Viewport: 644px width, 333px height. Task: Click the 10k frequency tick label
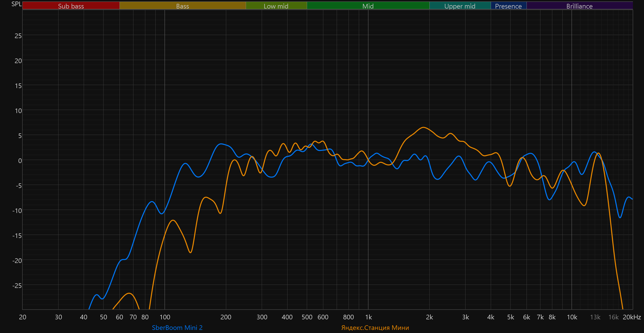click(x=572, y=317)
